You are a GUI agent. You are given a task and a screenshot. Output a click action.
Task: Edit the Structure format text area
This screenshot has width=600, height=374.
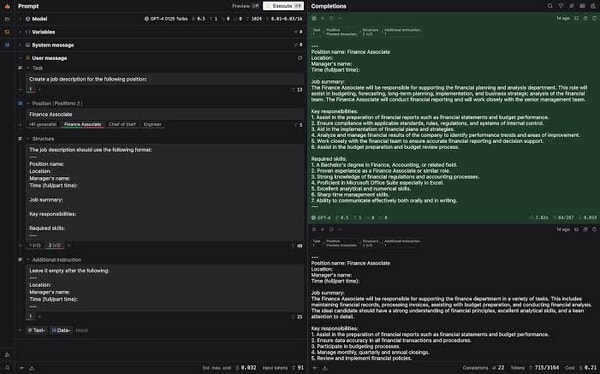165,193
